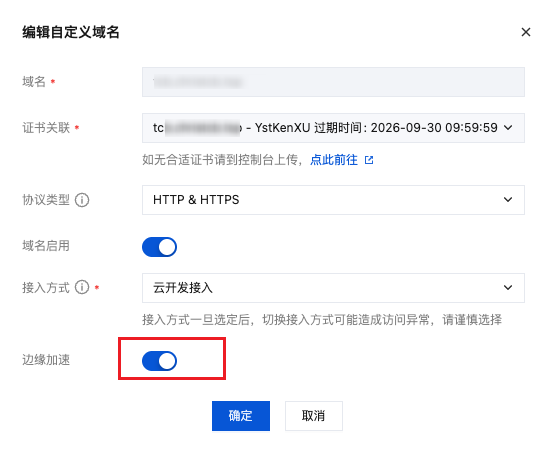
Task: Click the chevron arrow of the 证书关联 dropdown
Action: pos(508,128)
